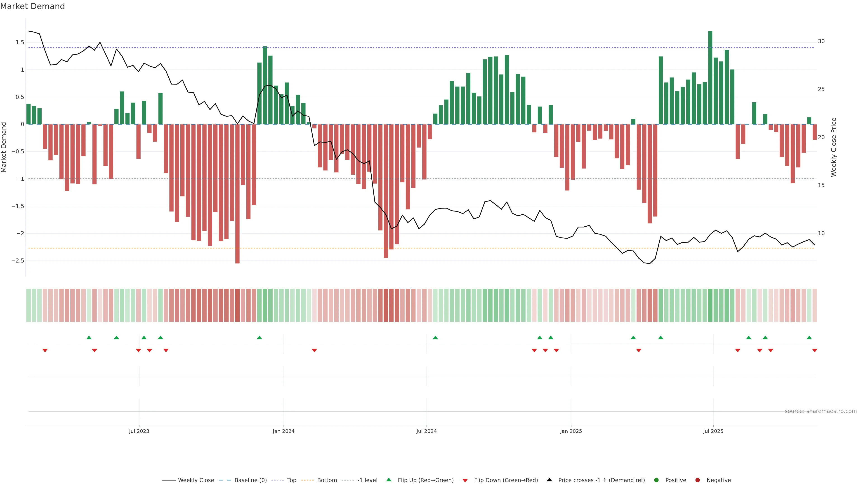Click the Jan 2024 axis label
Image resolution: width=868 pixels, height=488 pixels.
click(283, 431)
